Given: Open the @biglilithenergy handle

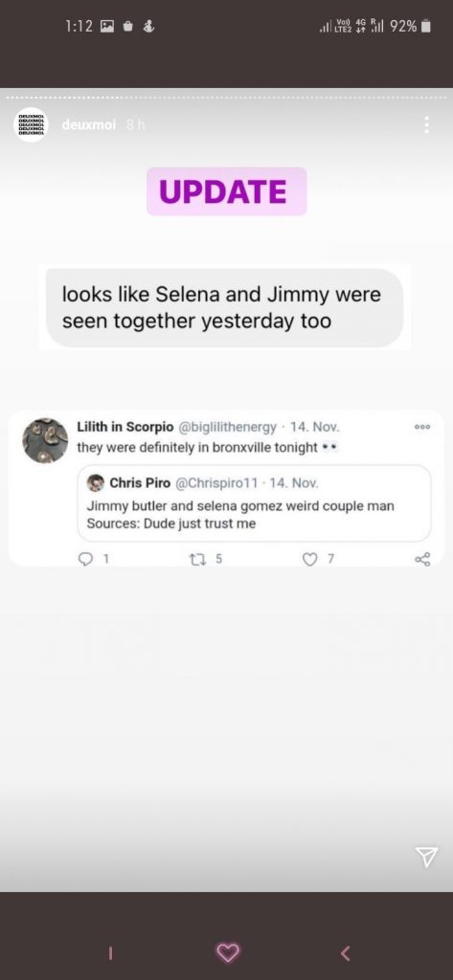Looking at the screenshot, I should (228, 428).
